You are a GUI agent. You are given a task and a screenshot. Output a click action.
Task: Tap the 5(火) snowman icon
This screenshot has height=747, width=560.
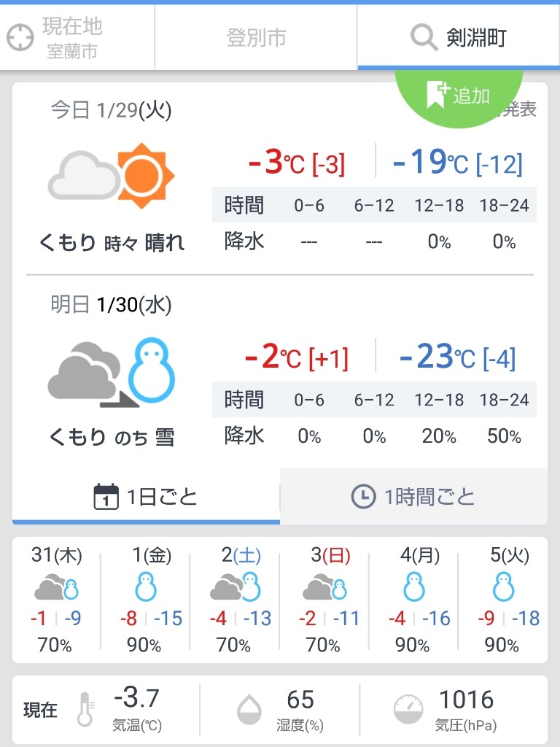coord(504,587)
